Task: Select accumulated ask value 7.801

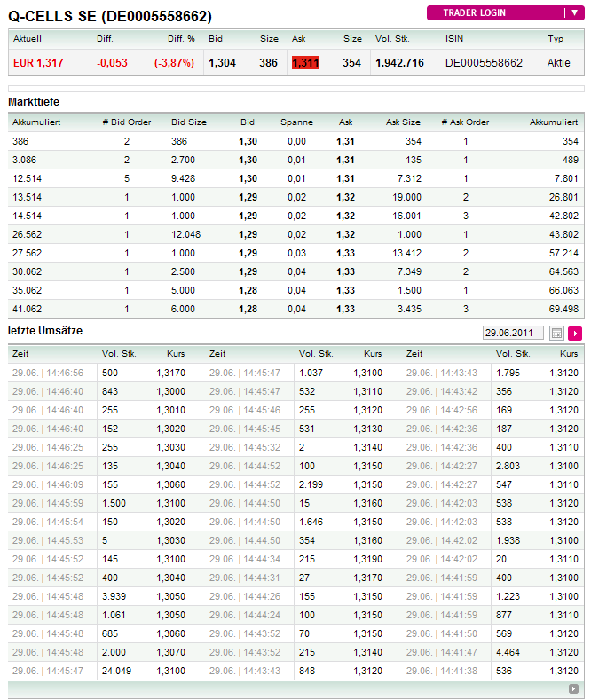Action: (566, 178)
